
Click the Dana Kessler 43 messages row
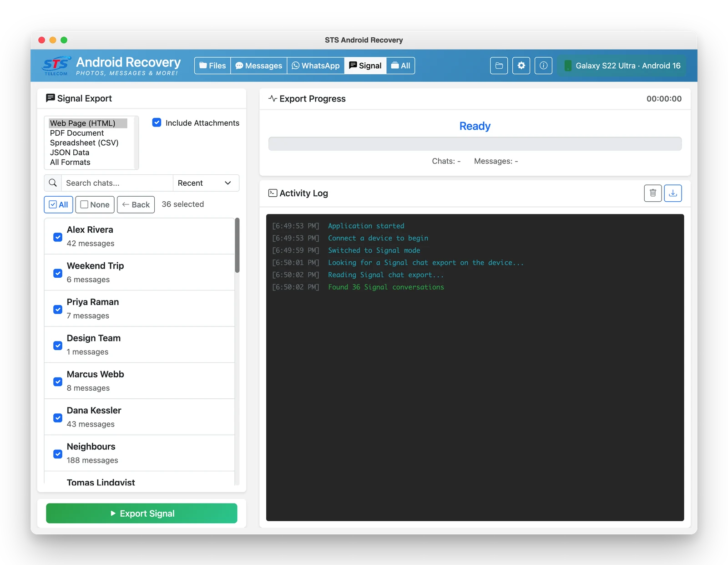click(140, 417)
